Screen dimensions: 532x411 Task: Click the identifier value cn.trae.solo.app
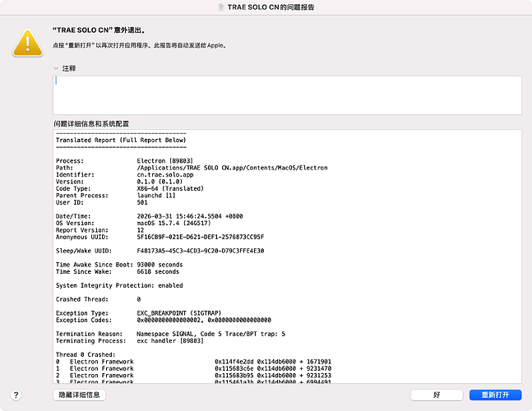tap(165, 174)
